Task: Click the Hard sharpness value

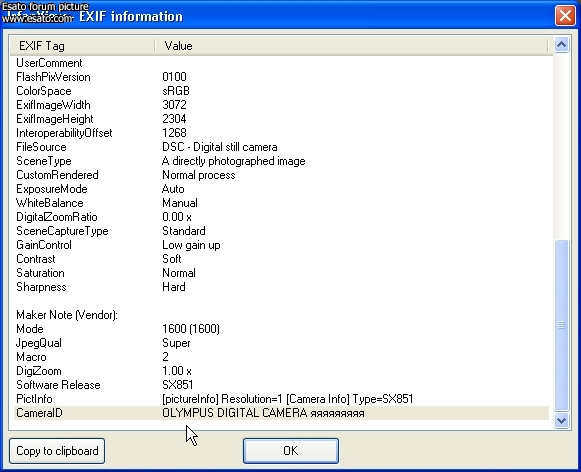Action: click(x=174, y=287)
